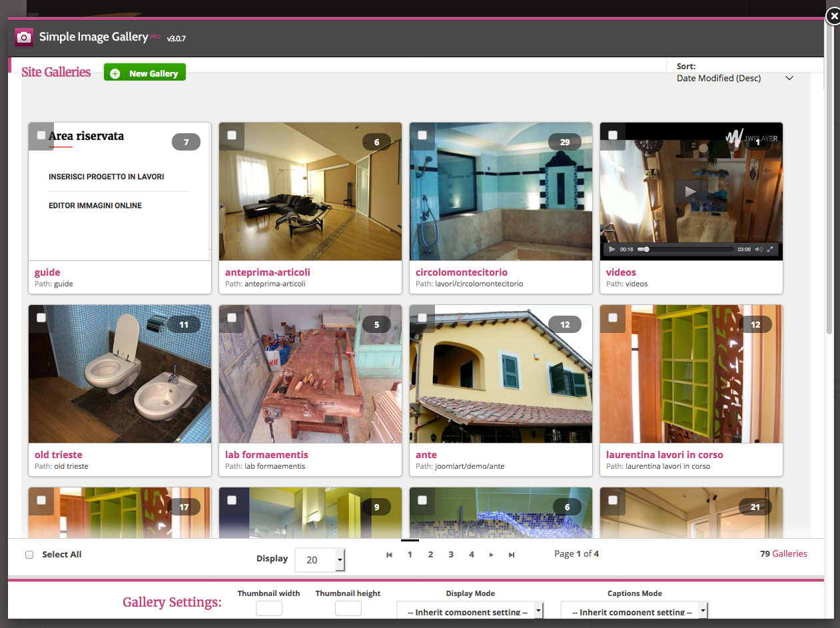840x628 pixels.
Task: Open the guide gallery title link
Action: point(47,272)
